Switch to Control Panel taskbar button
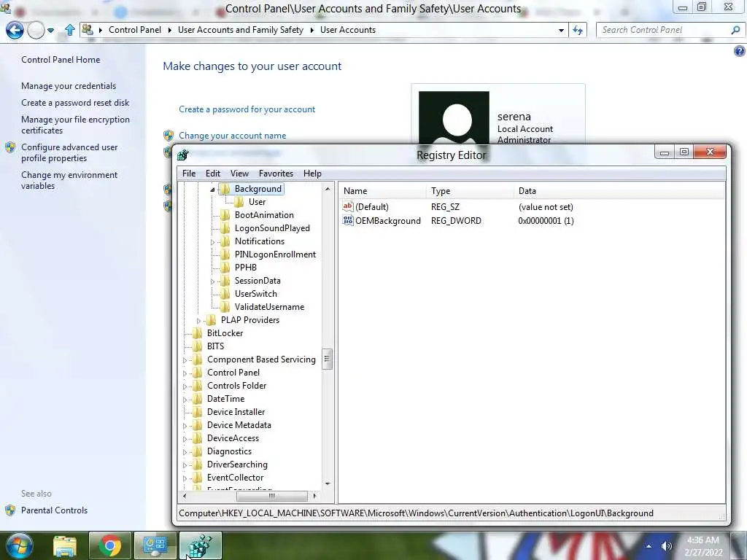The height and width of the screenshot is (560, 747). click(x=155, y=545)
